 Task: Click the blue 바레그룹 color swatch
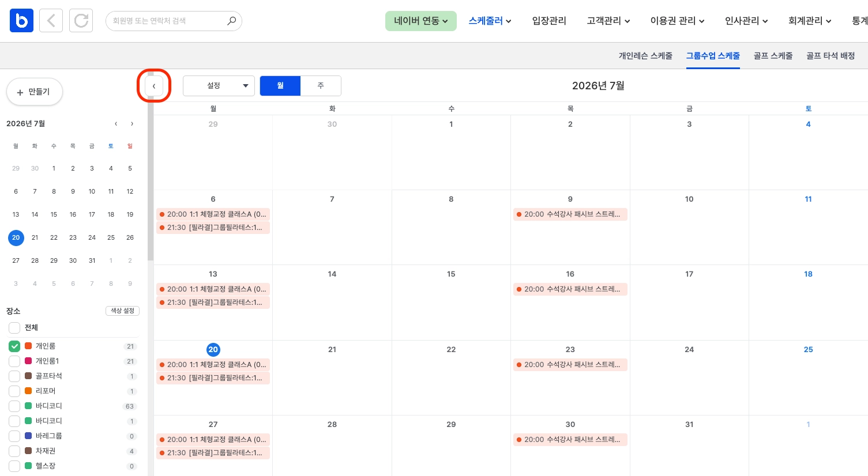tap(28, 436)
